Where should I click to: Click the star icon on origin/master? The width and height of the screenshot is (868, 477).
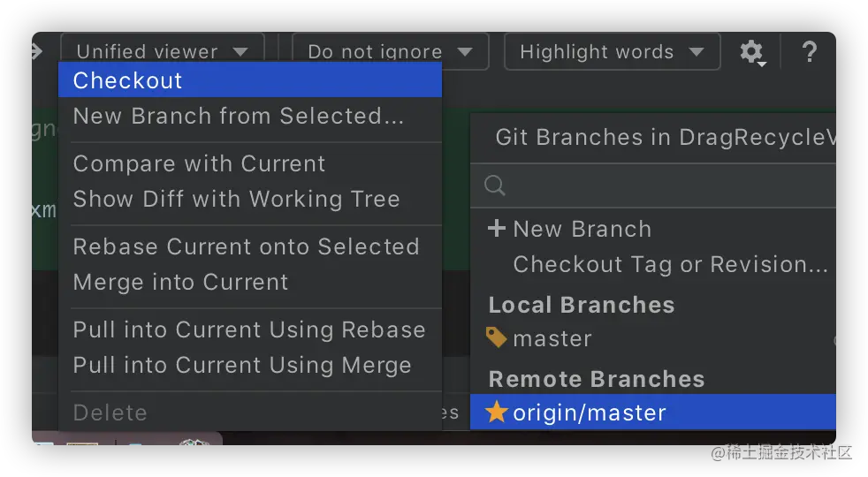497,412
